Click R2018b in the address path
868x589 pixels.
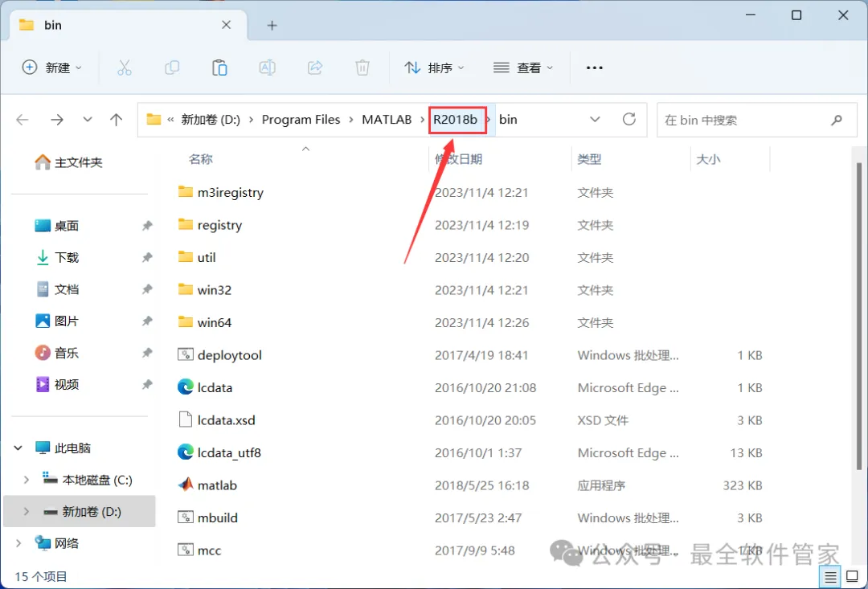click(456, 120)
